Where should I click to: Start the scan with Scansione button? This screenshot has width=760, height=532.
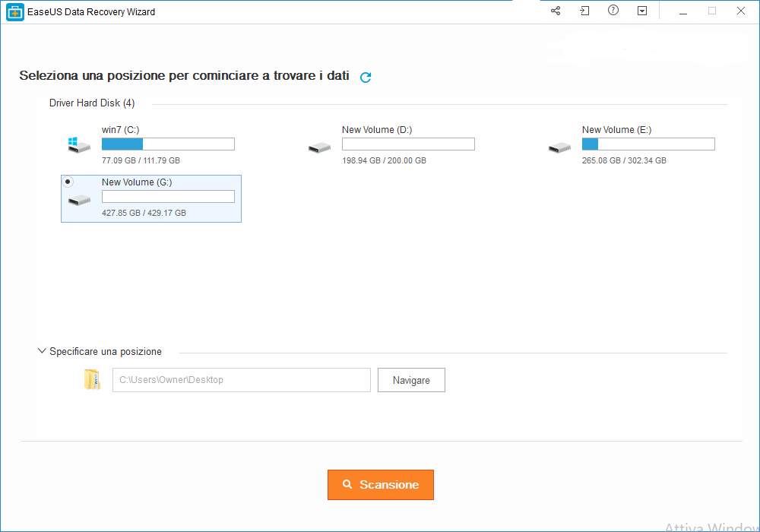click(380, 485)
